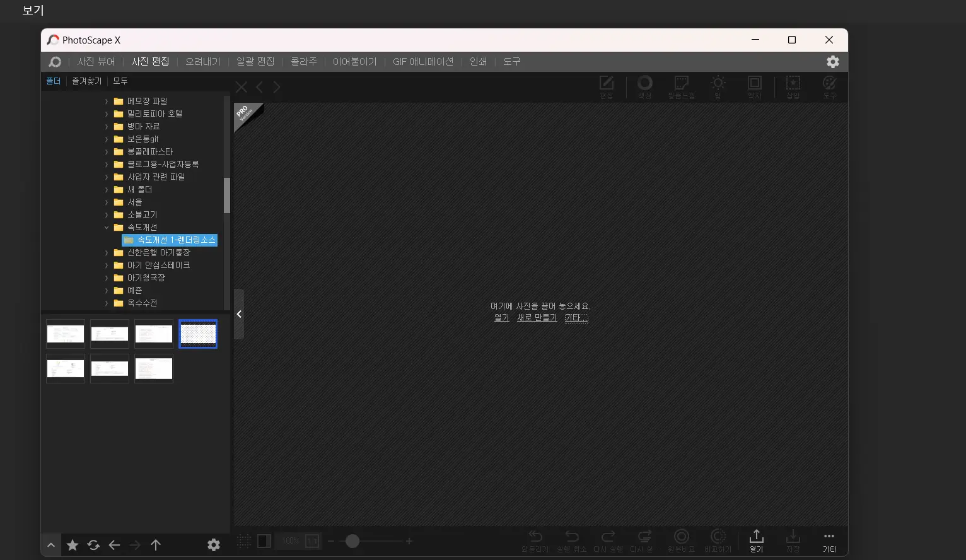
Task: Click the forward arrow in folder panel footer
Action: pos(135,545)
